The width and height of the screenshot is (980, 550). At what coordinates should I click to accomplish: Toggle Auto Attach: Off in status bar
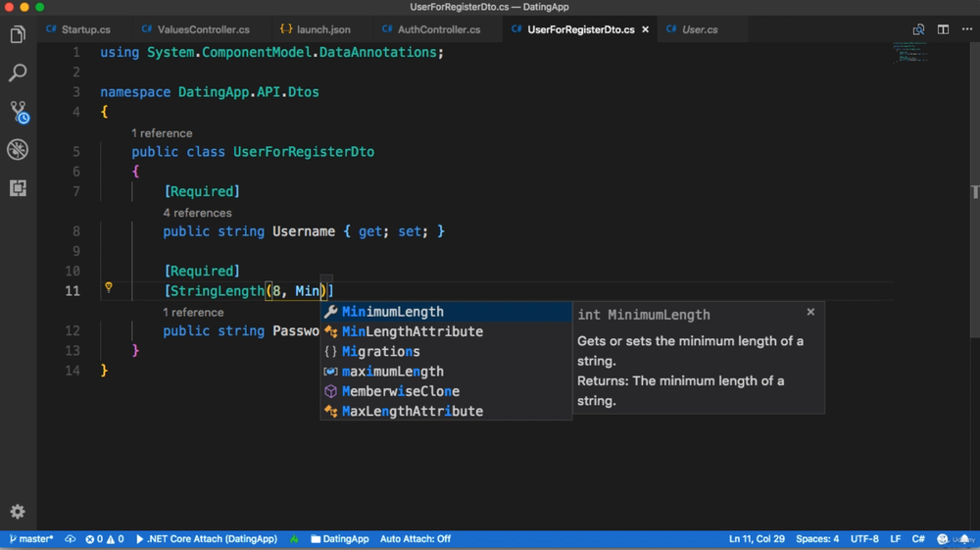pos(415,539)
